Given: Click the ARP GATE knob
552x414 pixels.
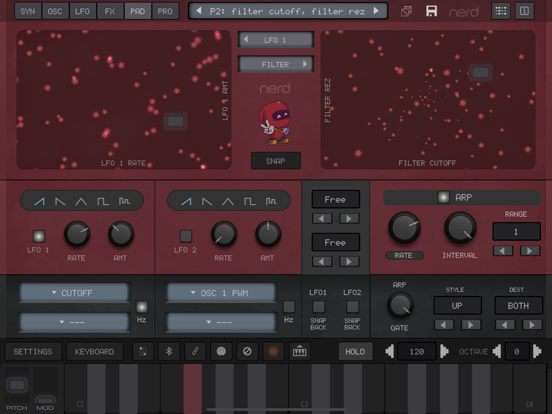Looking at the screenshot, I should [x=400, y=306].
